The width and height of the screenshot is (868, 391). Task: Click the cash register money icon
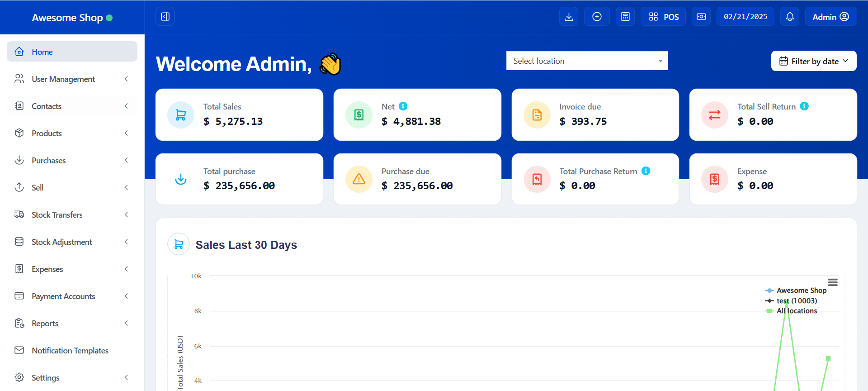click(x=701, y=17)
